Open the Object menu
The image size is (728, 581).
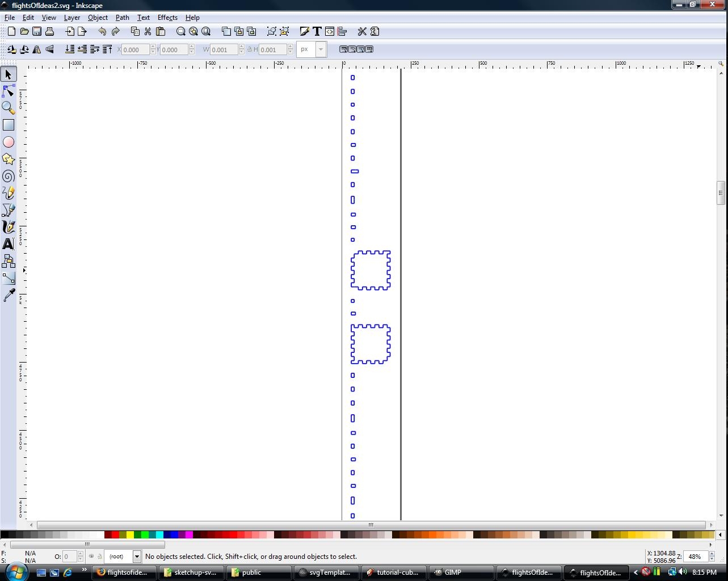point(98,18)
